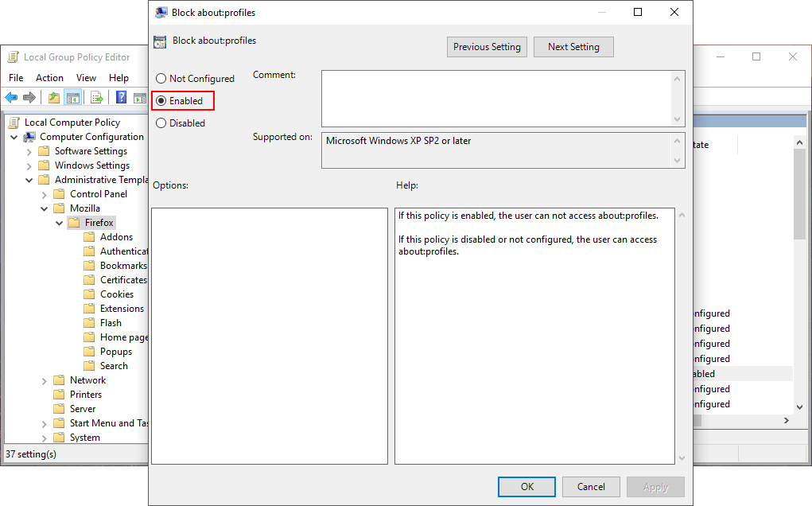812x506 pixels.
Task: Click the Comment scrollbar up arrow
Action: click(677, 79)
